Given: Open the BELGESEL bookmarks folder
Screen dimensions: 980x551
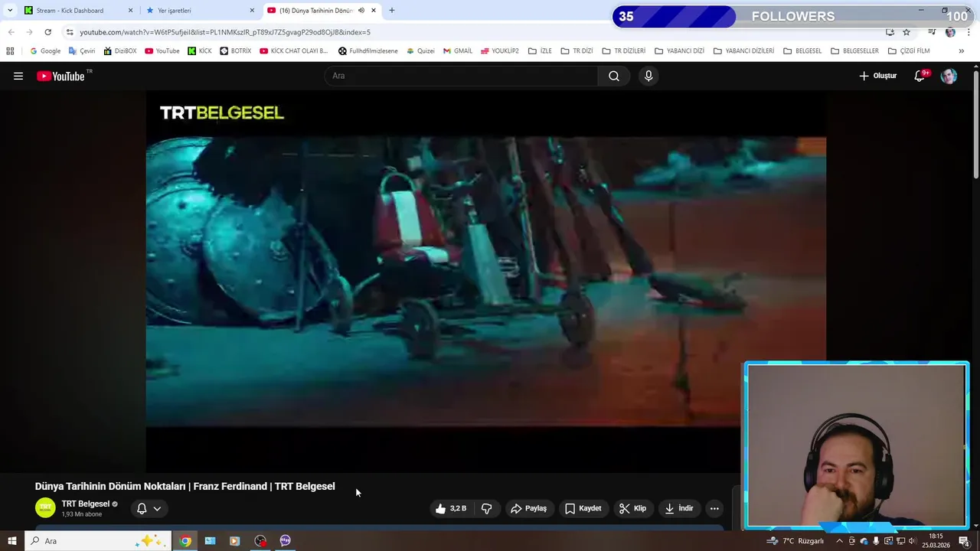Looking at the screenshot, I should (x=802, y=51).
